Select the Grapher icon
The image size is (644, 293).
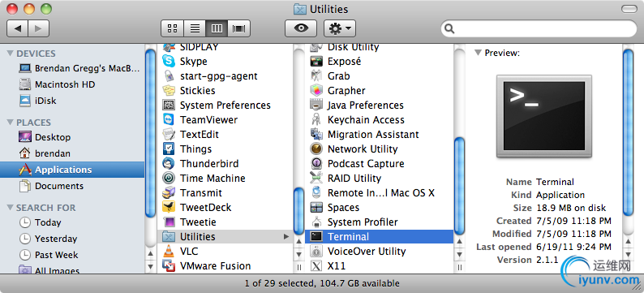316,90
